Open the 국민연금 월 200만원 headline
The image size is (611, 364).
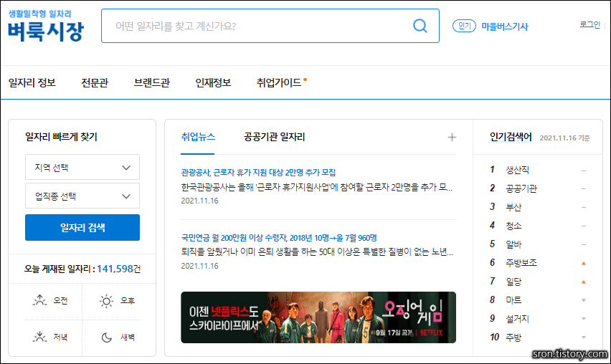point(279,237)
